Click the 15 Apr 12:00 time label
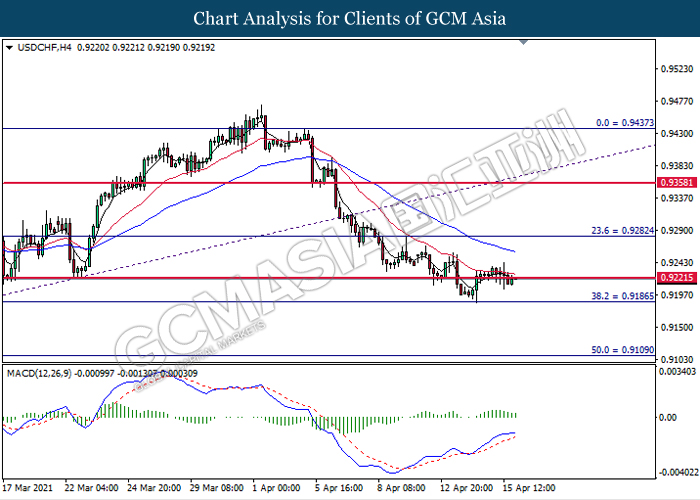700x500 pixels. coord(529,488)
